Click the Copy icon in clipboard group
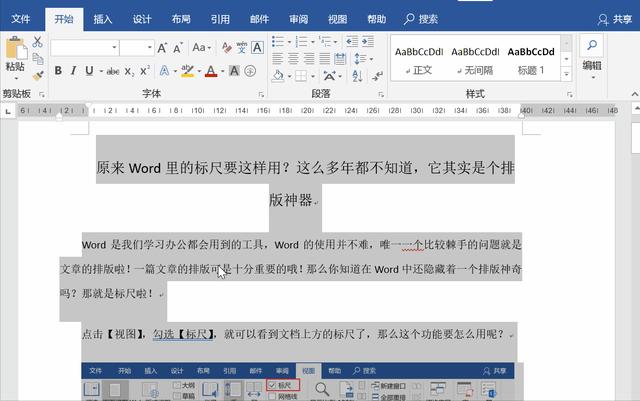Screen dimensions: 640x401 38,59
